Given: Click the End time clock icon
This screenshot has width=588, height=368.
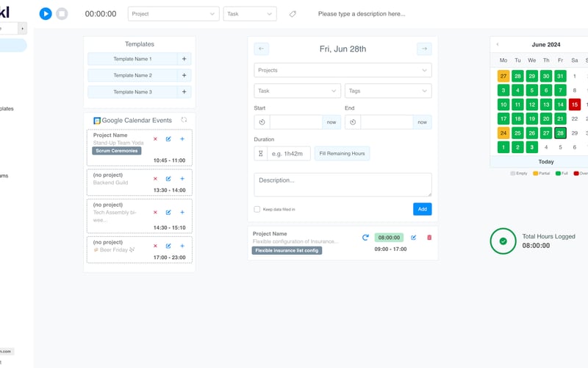Looking at the screenshot, I should click(353, 122).
